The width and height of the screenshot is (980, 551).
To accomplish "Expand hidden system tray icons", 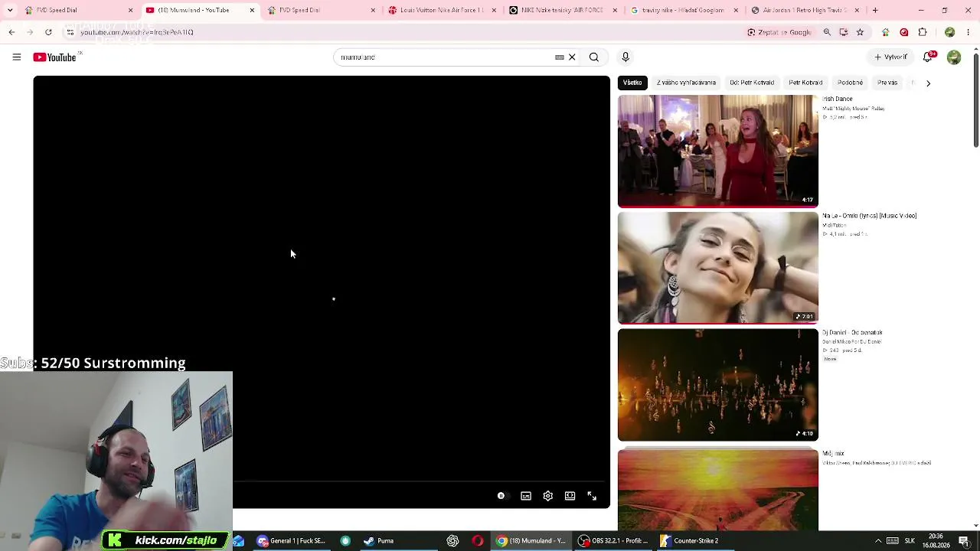I will [878, 541].
